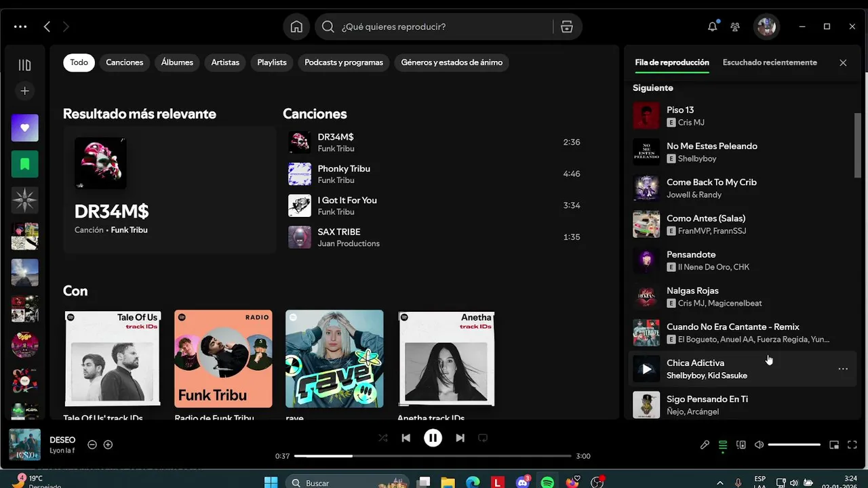The height and width of the screenshot is (488, 868).
Task: Open the green bookmark Your Episodes
Action: [25, 164]
